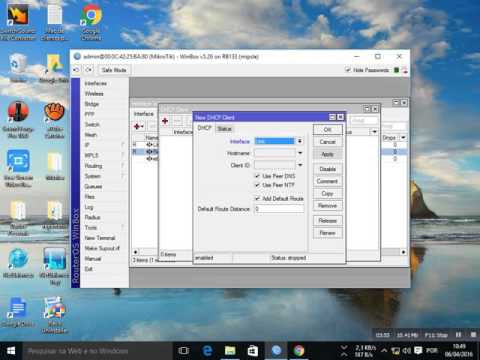Screen dimensions: 480x360
Task: Expand the Hostname field arrow
Action: [x=300, y=153]
